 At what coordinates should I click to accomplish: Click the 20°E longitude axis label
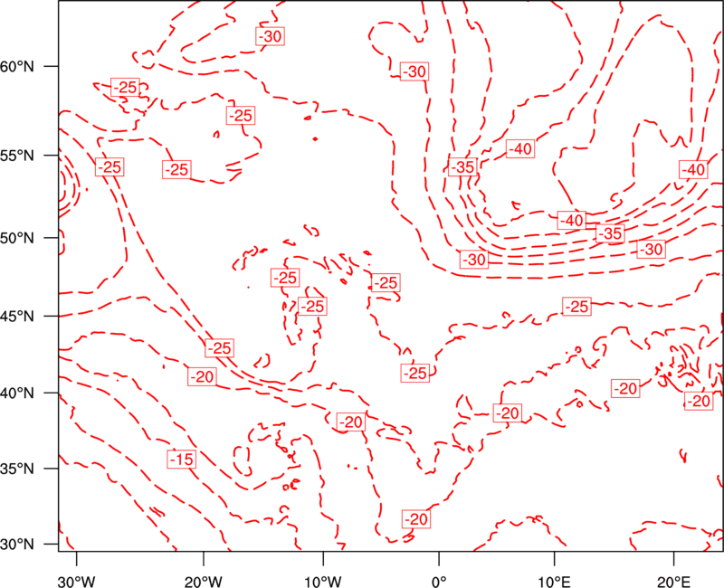[673, 581]
